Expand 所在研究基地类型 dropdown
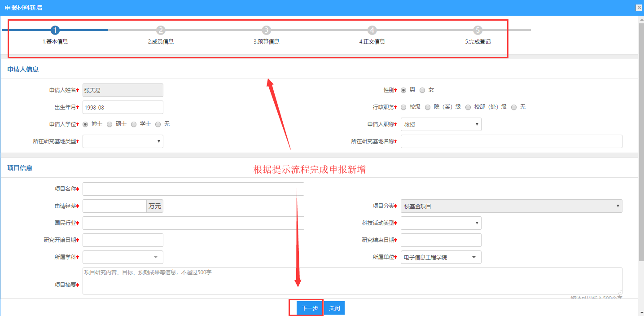Screen dimensions: 644x316 coord(123,141)
